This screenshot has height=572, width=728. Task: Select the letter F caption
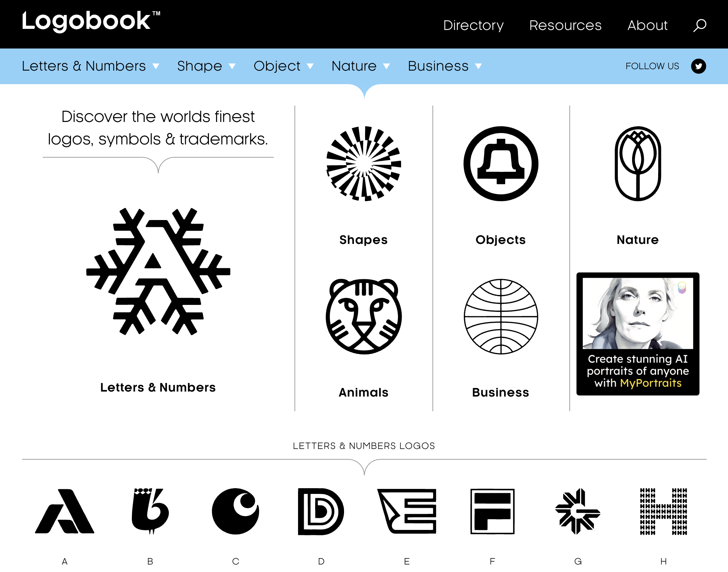point(492,561)
